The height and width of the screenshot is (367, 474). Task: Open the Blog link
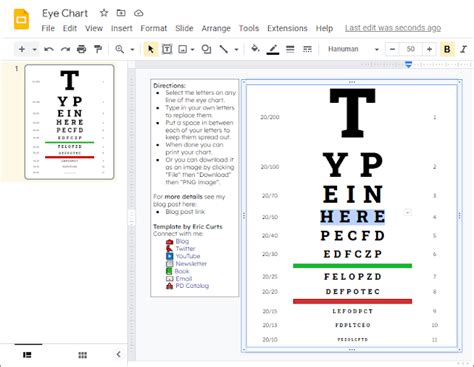tap(182, 241)
